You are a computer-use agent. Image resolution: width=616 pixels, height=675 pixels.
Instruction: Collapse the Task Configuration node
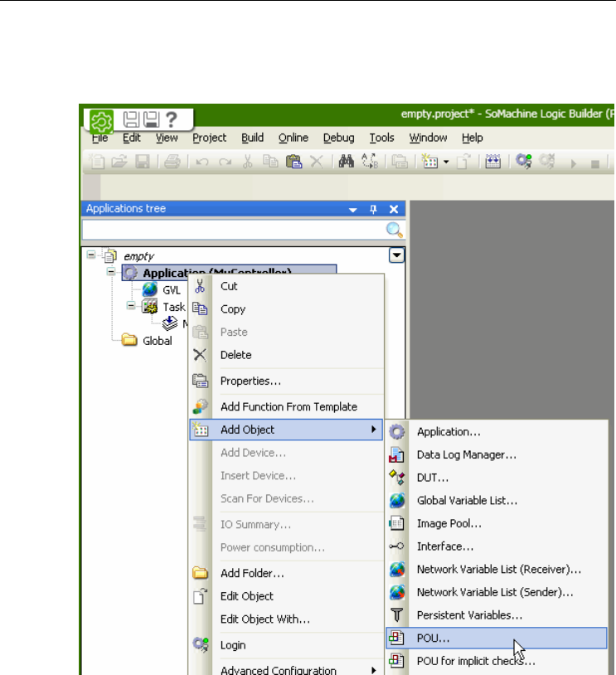point(131,306)
